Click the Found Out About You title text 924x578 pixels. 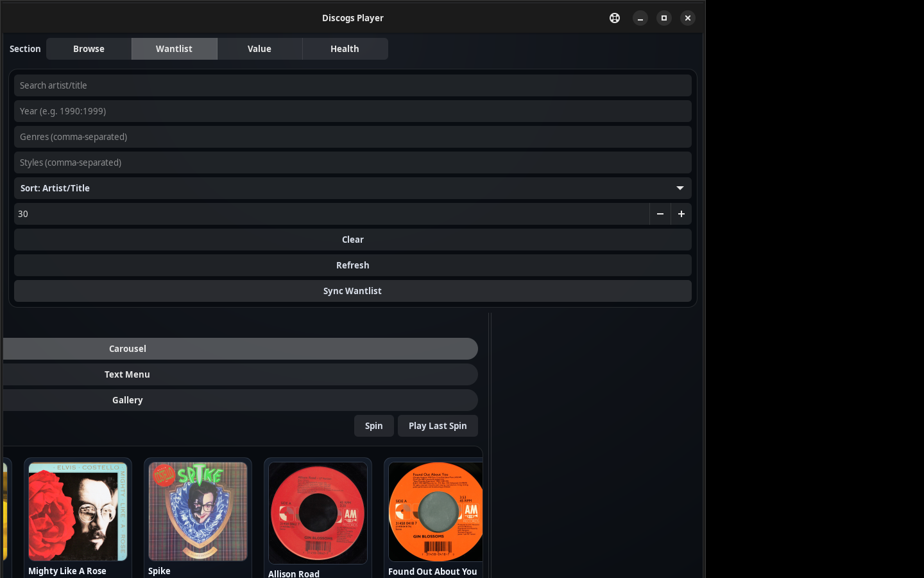pyautogui.click(x=432, y=572)
